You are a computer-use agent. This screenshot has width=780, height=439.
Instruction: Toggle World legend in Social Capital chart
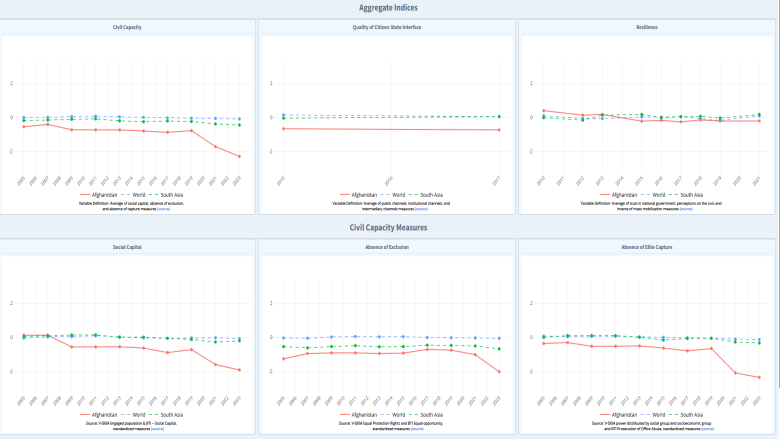139,414
